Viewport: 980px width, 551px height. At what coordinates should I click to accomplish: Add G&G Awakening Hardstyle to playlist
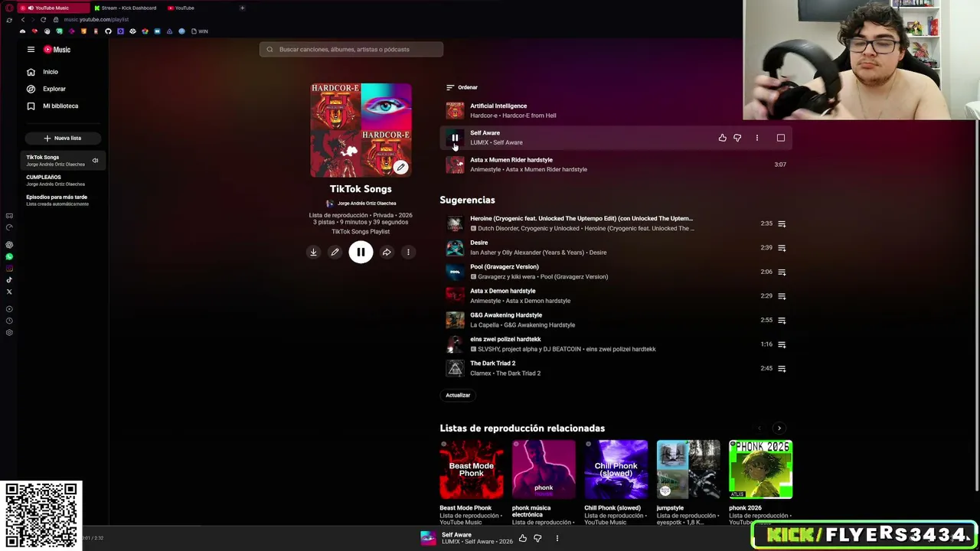pos(782,321)
